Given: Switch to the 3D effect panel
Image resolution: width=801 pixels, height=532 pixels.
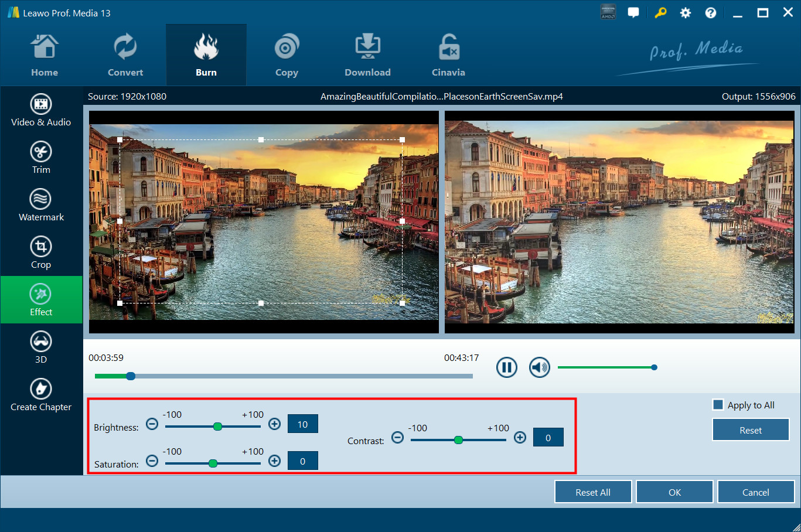Looking at the screenshot, I should tap(41, 347).
